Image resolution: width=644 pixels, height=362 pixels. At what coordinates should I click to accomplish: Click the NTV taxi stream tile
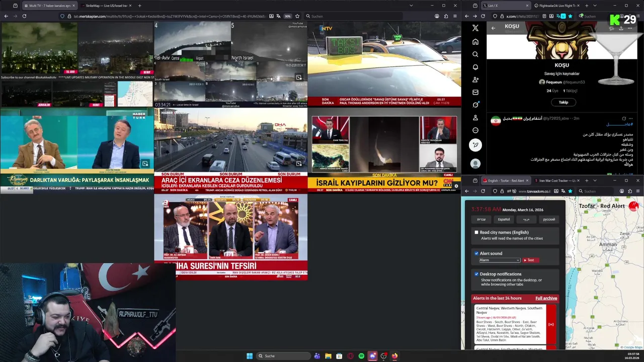(384, 64)
